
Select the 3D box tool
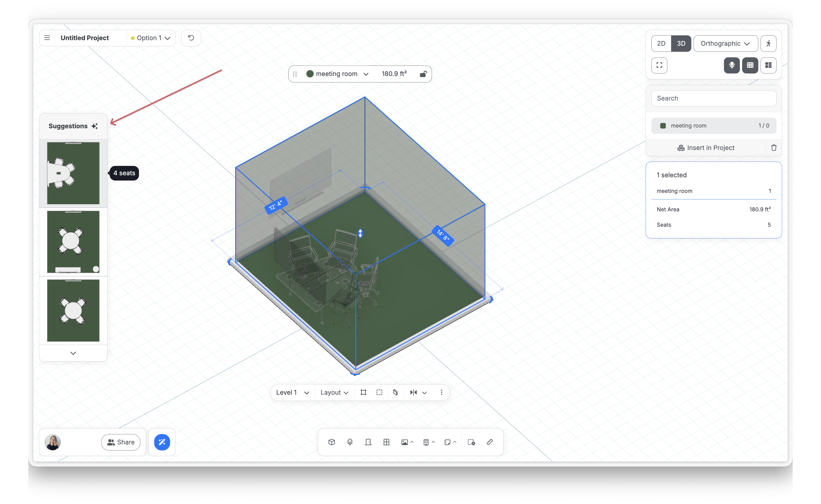point(332,442)
